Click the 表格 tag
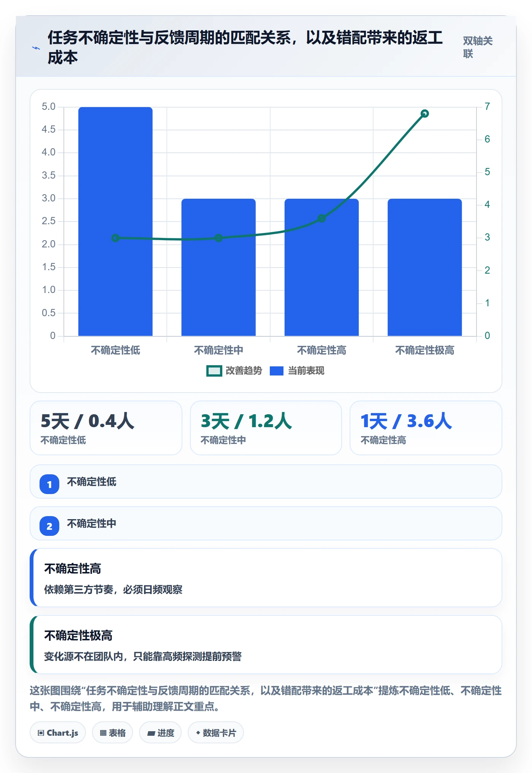This screenshot has height=773, width=532. coord(112,733)
